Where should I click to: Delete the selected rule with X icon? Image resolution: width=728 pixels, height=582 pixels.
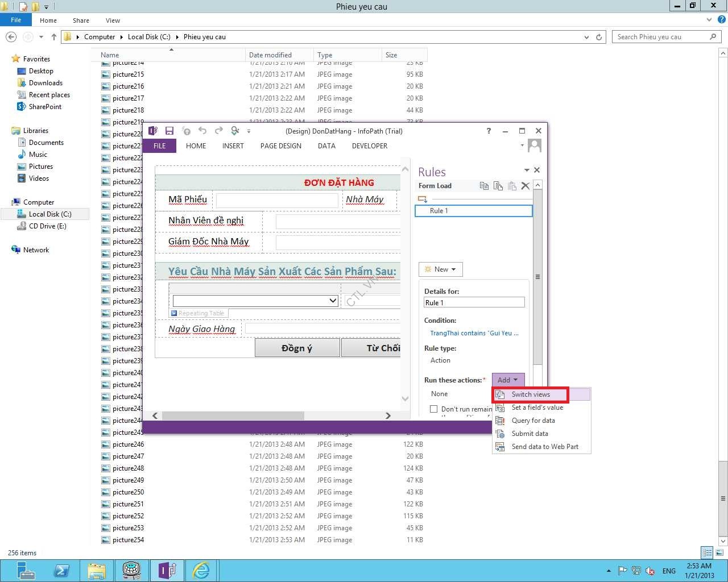pyautogui.click(x=526, y=186)
